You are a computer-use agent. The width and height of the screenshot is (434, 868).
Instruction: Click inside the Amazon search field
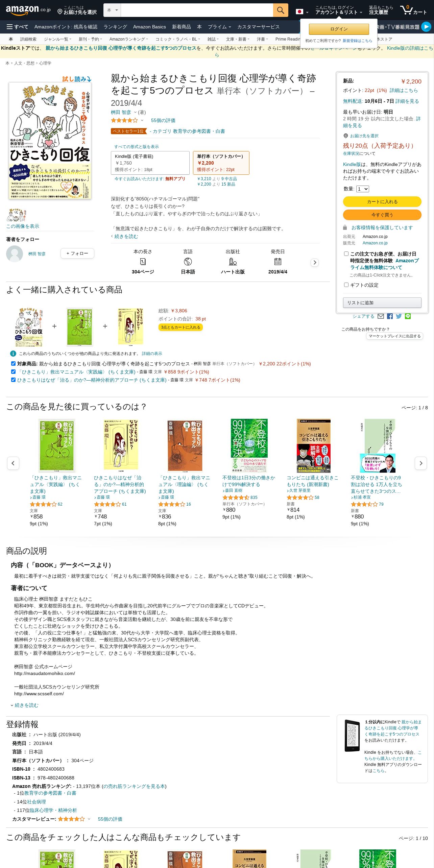coord(197,10)
